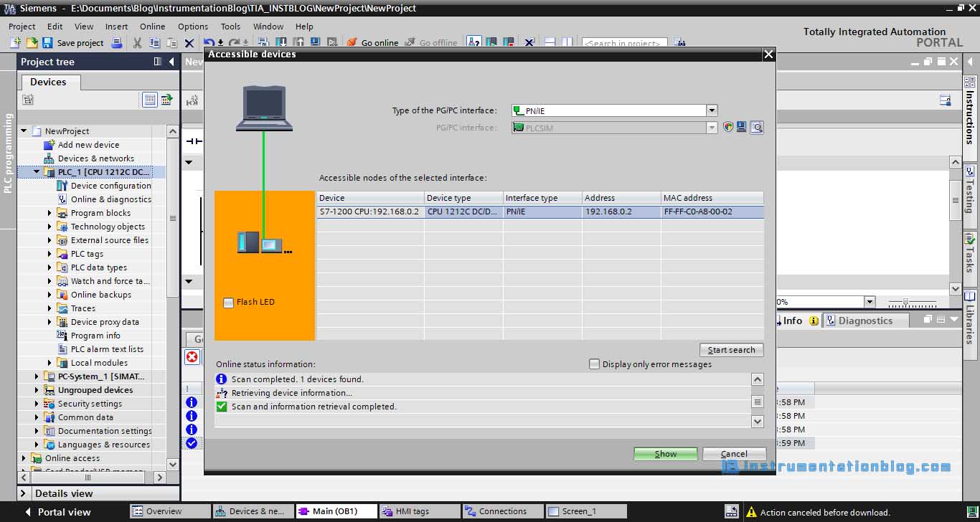Close the Accessible devices dialog
The image size is (980, 522).
pos(768,54)
